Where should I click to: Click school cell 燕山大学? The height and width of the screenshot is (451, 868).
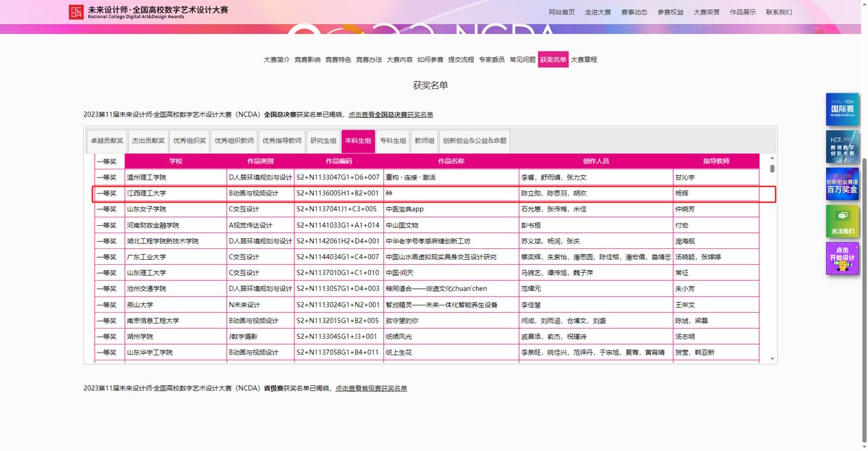pyautogui.click(x=176, y=305)
